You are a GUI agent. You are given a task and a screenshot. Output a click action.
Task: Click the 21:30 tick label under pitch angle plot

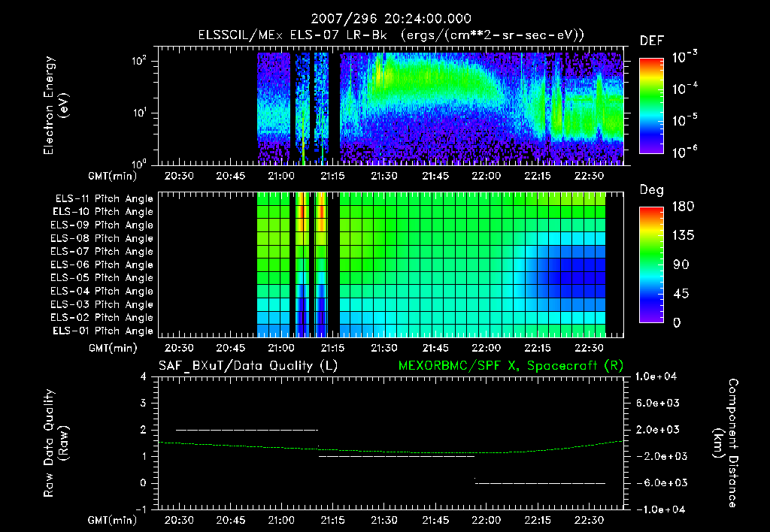click(x=384, y=349)
